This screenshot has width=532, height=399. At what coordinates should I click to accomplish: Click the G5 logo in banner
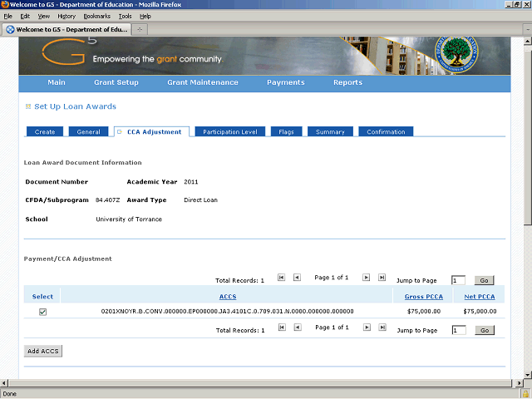tap(69, 52)
